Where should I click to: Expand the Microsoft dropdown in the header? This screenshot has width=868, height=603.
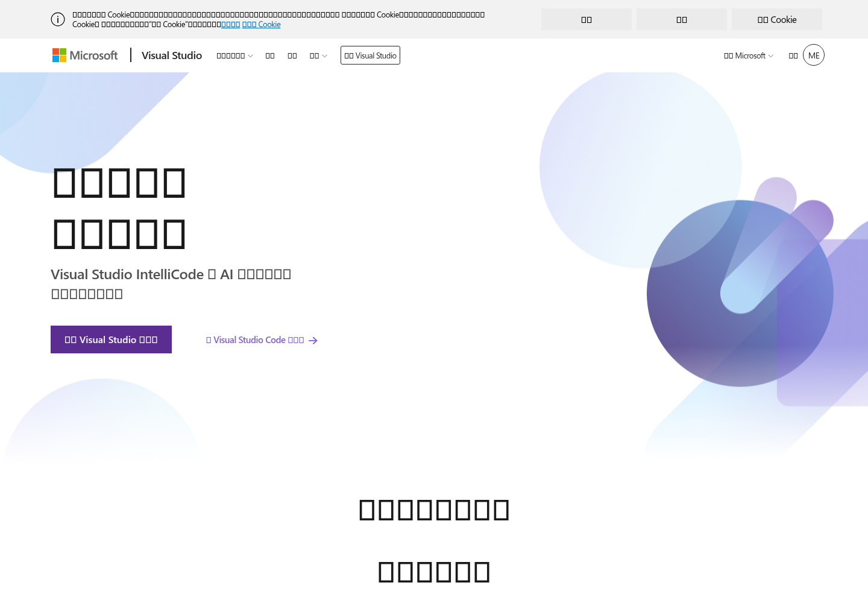point(749,55)
